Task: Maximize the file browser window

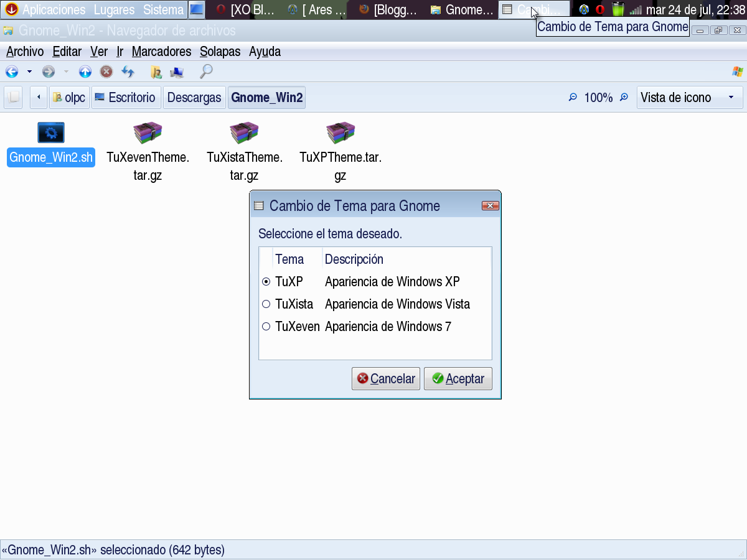Action: [718, 30]
